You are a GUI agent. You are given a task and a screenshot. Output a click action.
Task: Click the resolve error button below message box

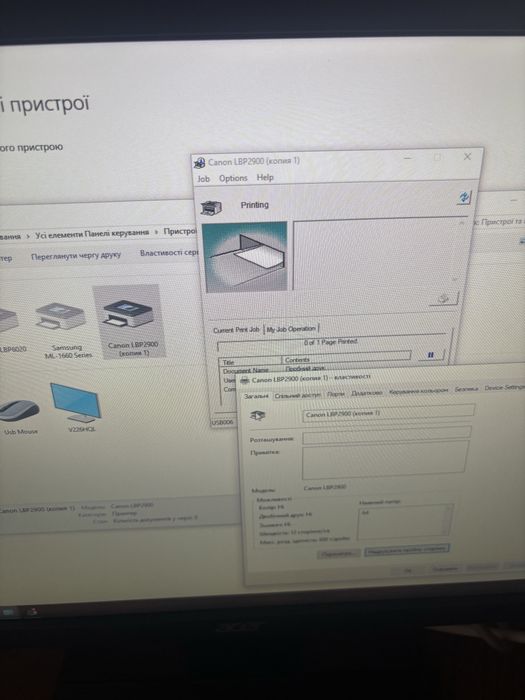tap(444, 299)
